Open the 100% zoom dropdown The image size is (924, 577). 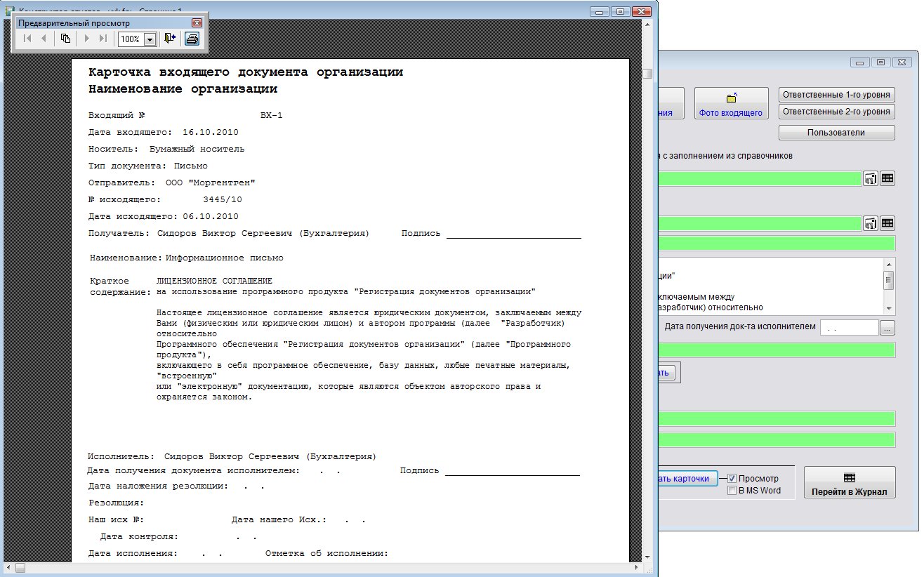pyautogui.click(x=149, y=39)
